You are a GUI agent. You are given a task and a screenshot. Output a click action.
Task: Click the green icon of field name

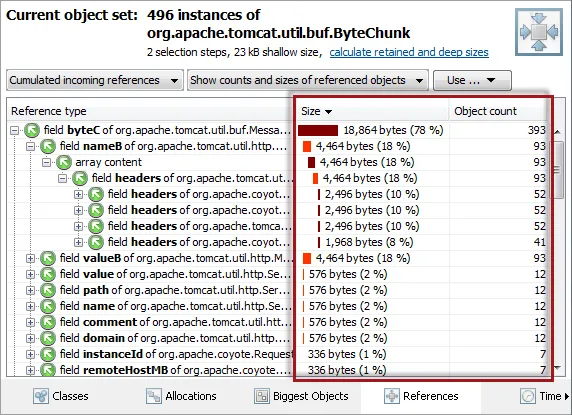48,306
